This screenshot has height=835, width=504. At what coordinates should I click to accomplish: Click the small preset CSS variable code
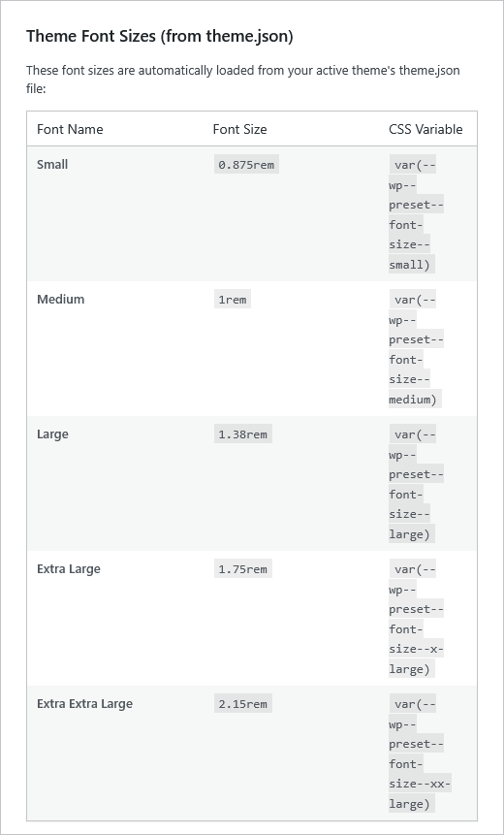coord(416,214)
